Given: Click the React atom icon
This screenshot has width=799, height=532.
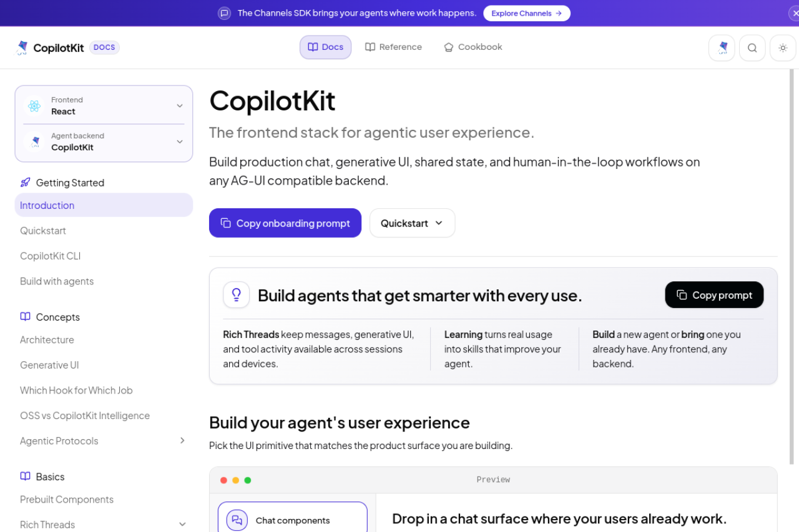Looking at the screenshot, I should point(34,106).
